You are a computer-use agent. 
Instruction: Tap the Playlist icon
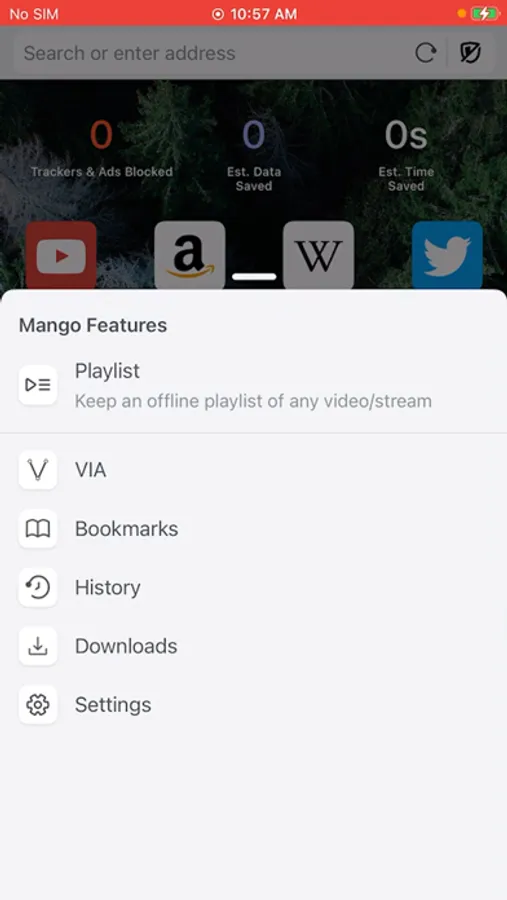pyautogui.click(x=38, y=385)
